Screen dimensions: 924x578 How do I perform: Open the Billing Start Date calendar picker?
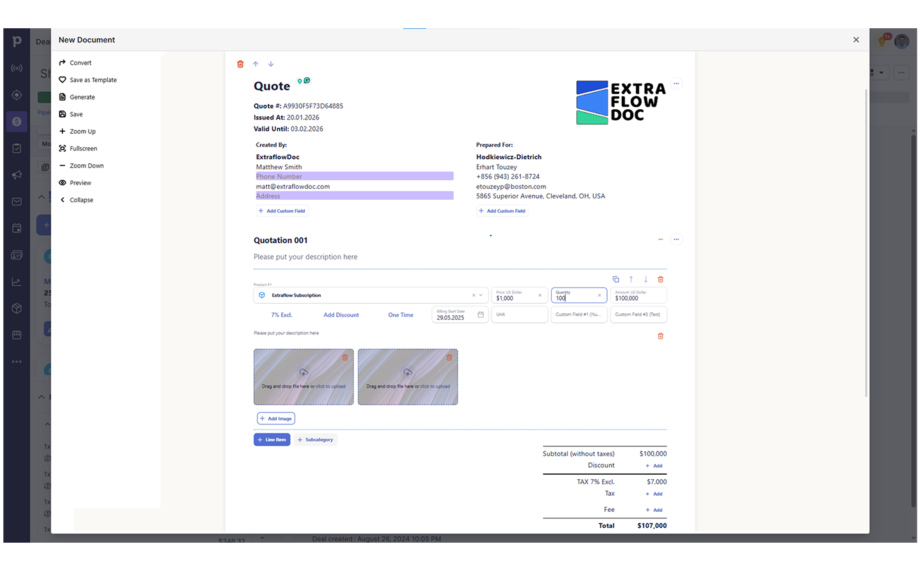coord(479,315)
